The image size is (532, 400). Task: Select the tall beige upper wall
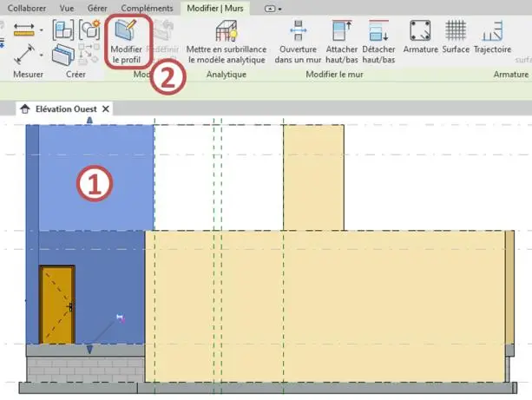point(313,177)
